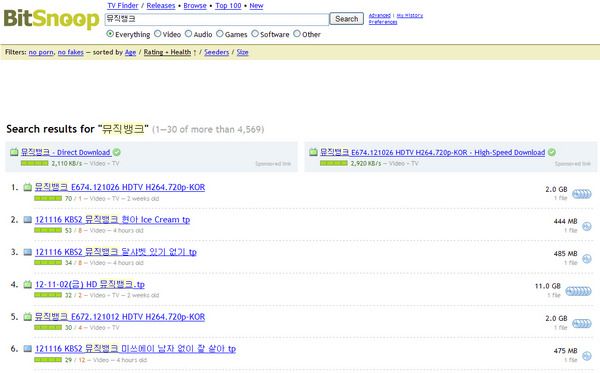Image resolution: width=600 pixels, height=373 pixels.
Task: Click the "11.0 GB" size text
Action: (x=548, y=286)
